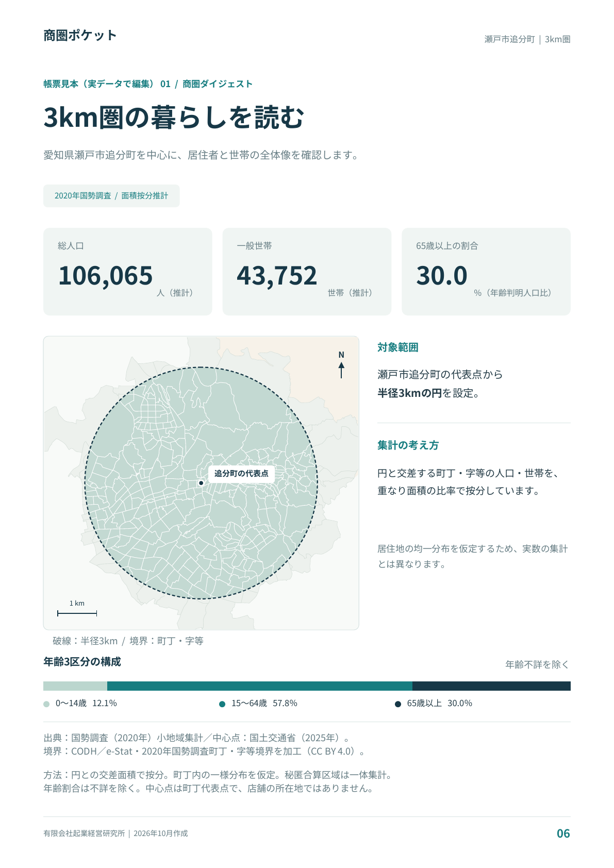Click the 年齢3区分の構成 heading
Viewport: 614px width, 868px height.
(82, 662)
